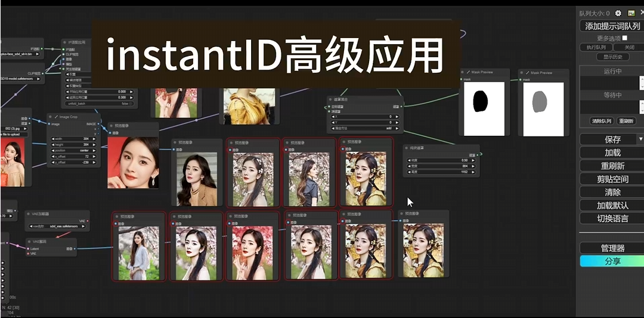The height and width of the screenshot is (318, 644).
Task: Expand the arrow beside 保存 button
Action: tap(640, 139)
